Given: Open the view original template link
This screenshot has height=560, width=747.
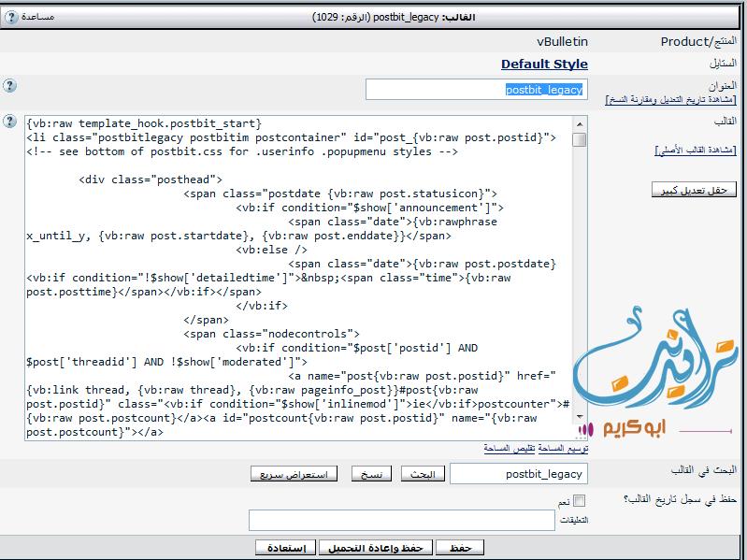Looking at the screenshot, I should click(696, 150).
